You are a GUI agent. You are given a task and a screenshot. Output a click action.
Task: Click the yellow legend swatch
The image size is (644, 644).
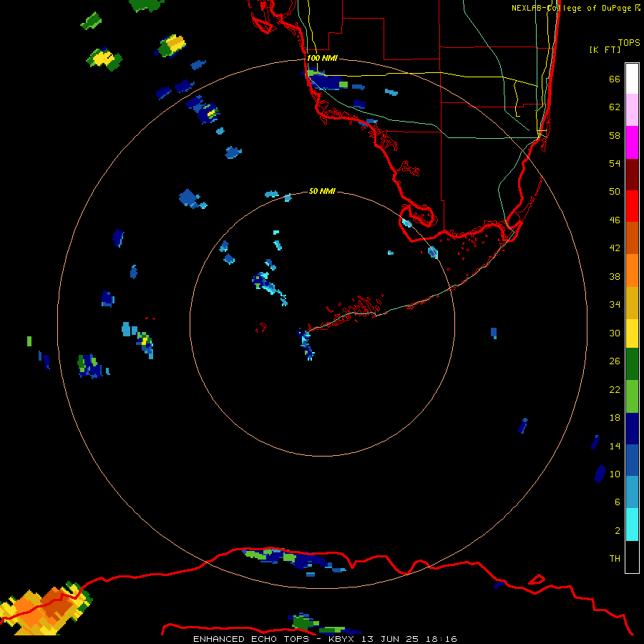click(632, 333)
